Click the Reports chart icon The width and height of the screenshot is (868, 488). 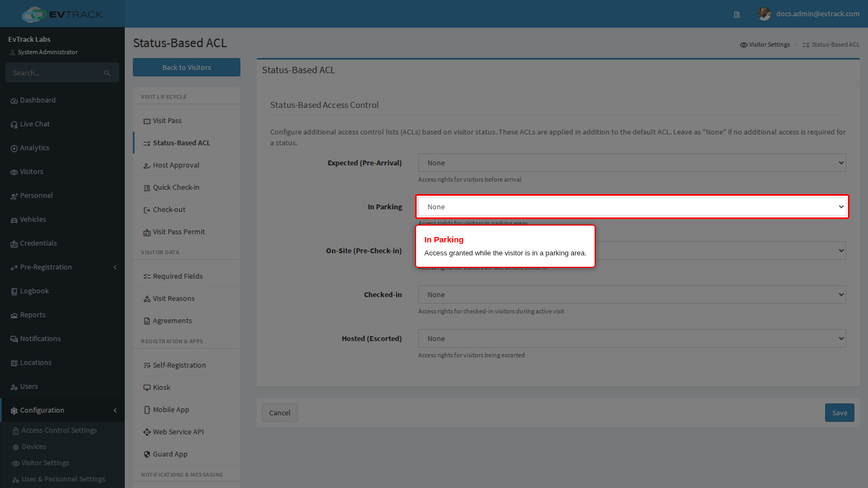pos(14,316)
